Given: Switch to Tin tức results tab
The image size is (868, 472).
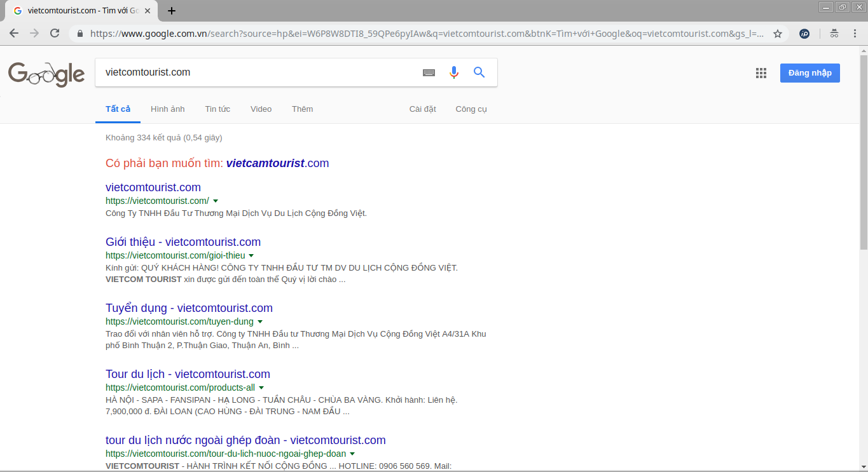Looking at the screenshot, I should (x=217, y=109).
